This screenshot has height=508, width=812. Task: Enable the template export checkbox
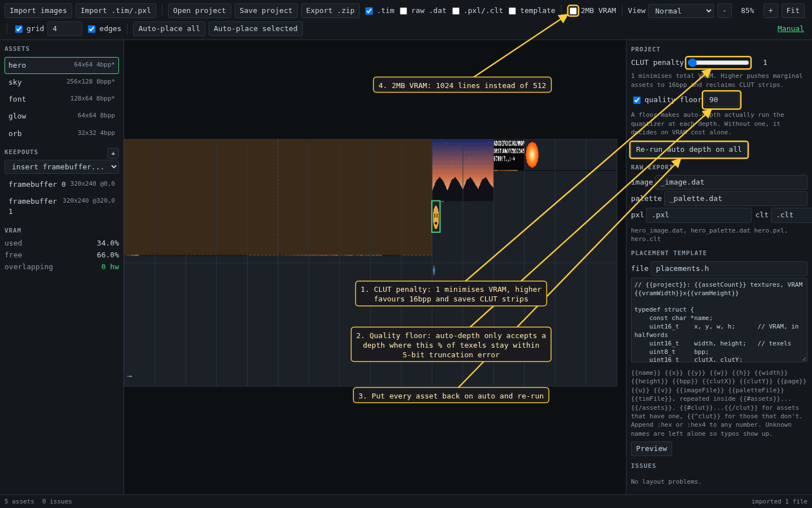(x=512, y=11)
